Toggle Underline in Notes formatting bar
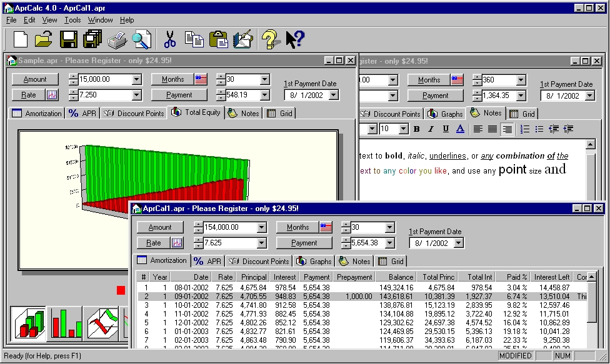Image resolution: width=610 pixels, height=364 pixels. [446, 129]
